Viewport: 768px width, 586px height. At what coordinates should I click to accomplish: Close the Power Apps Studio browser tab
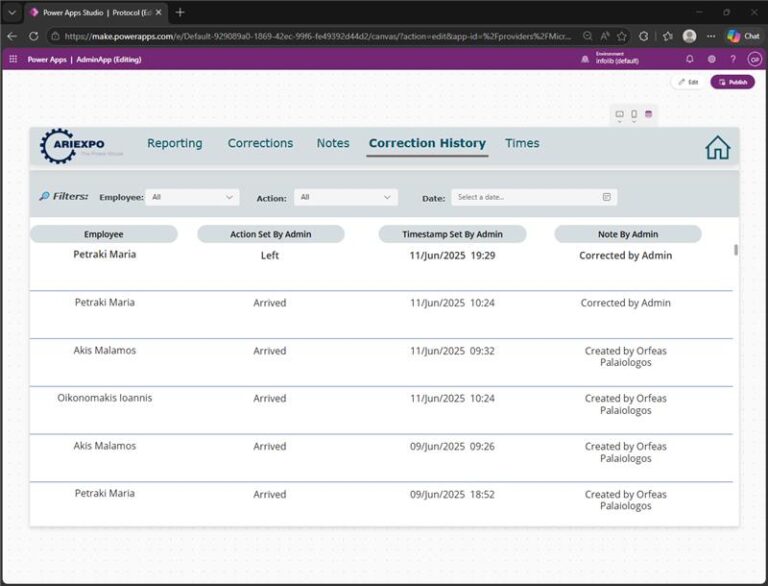click(x=158, y=13)
